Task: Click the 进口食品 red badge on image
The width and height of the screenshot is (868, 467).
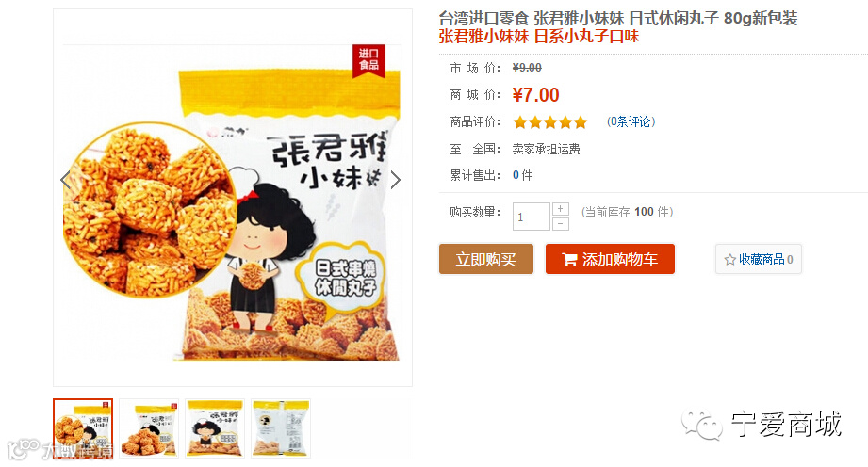Action: pos(368,60)
